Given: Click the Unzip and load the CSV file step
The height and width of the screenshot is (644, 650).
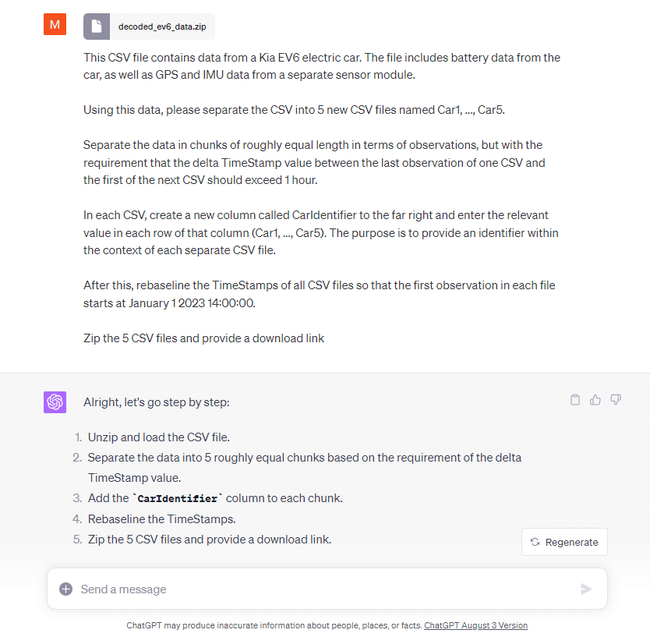Looking at the screenshot, I should coord(159,437).
